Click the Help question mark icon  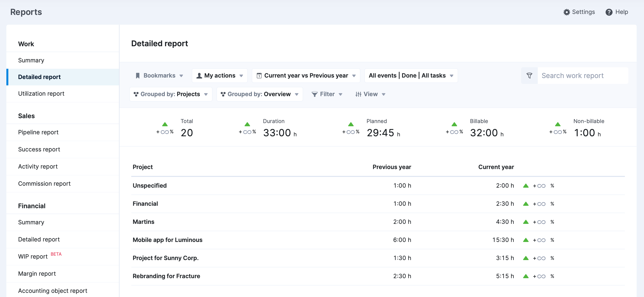click(609, 12)
